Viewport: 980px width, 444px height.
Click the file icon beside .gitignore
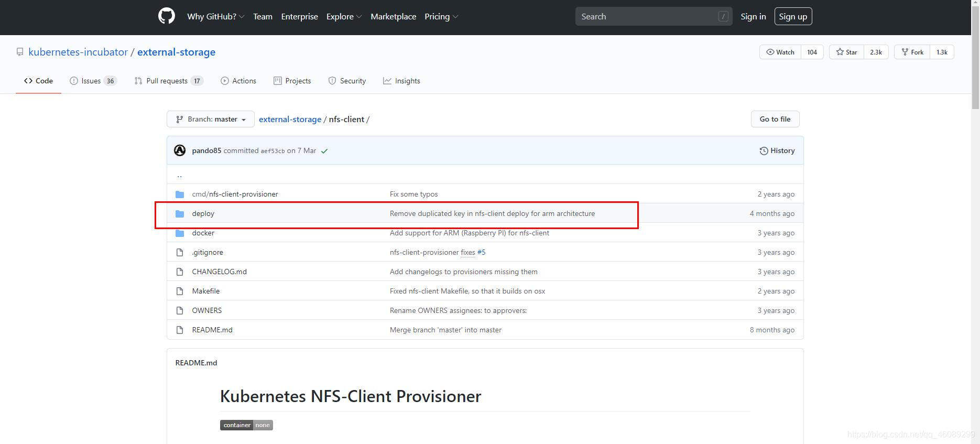[x=180, y=252]
